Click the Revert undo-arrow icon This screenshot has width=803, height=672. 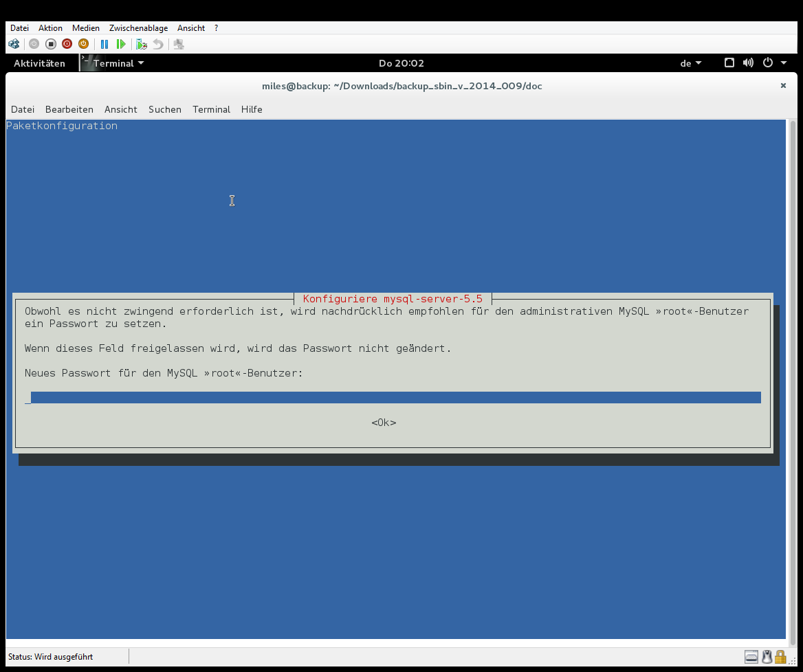[x=158, y=45]
